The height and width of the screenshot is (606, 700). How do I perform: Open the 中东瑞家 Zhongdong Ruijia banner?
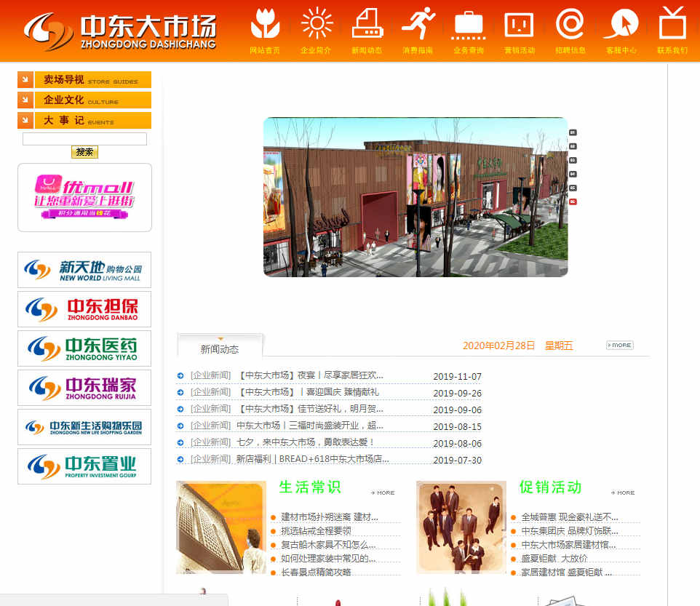click(84, 388)
